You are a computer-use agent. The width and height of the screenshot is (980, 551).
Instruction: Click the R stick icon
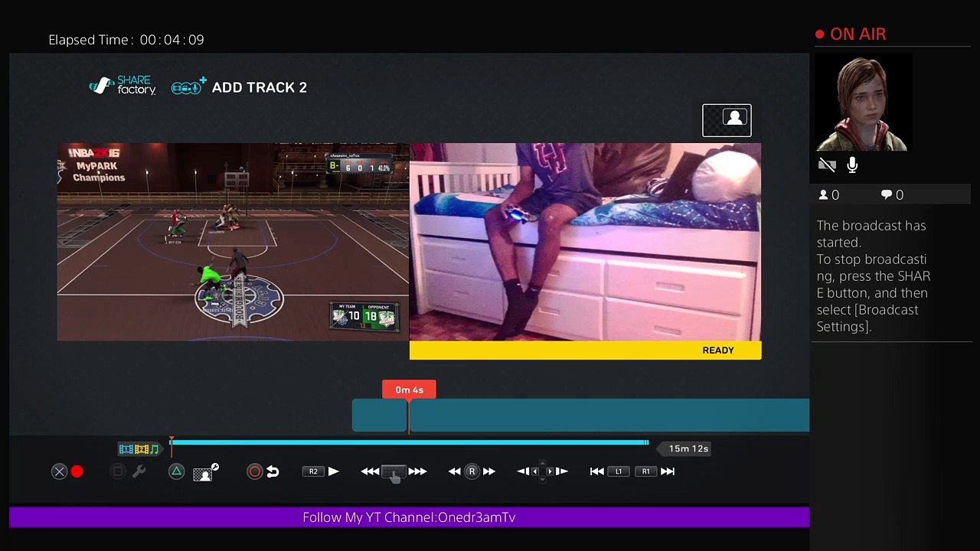[x=472, y=471]
